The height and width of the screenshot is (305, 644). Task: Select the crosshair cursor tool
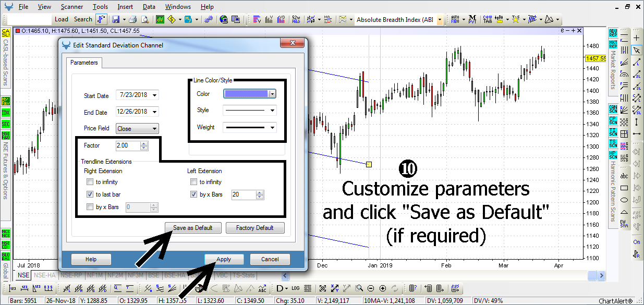tap(636, 38)
